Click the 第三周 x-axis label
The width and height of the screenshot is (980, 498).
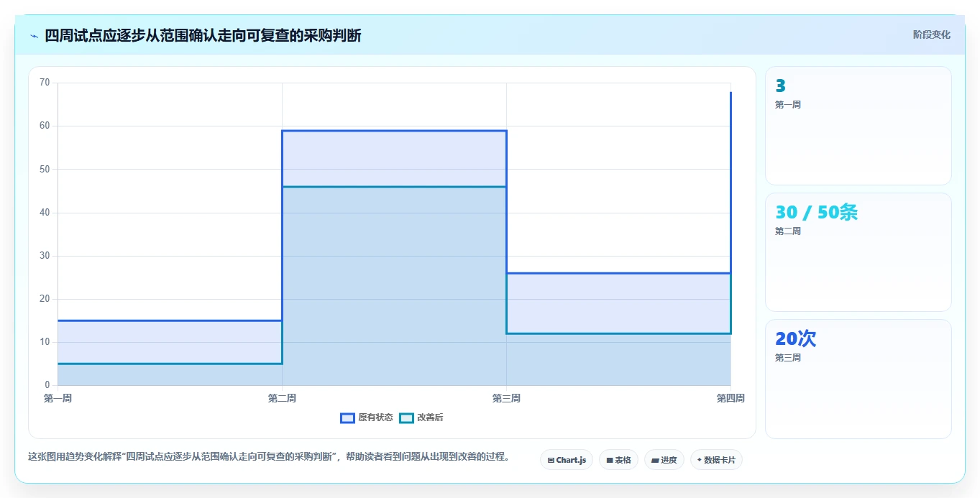pos(506,398)
